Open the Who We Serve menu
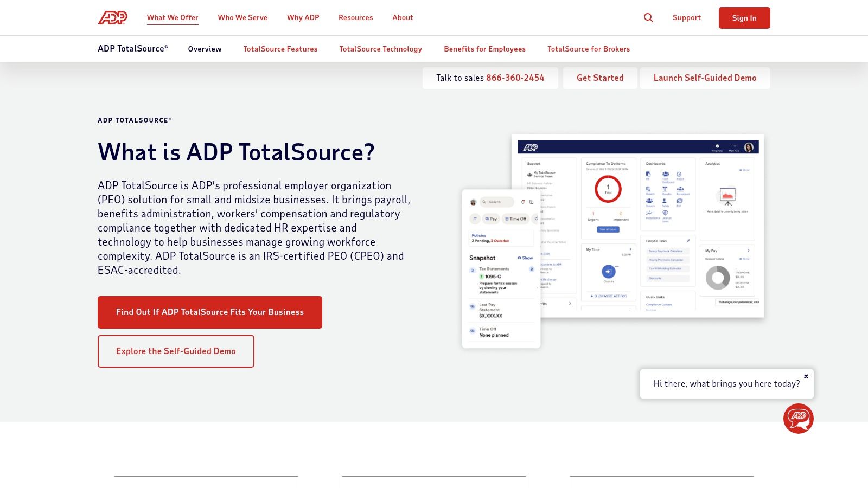 pyautogui.click(x=242, y=18)
